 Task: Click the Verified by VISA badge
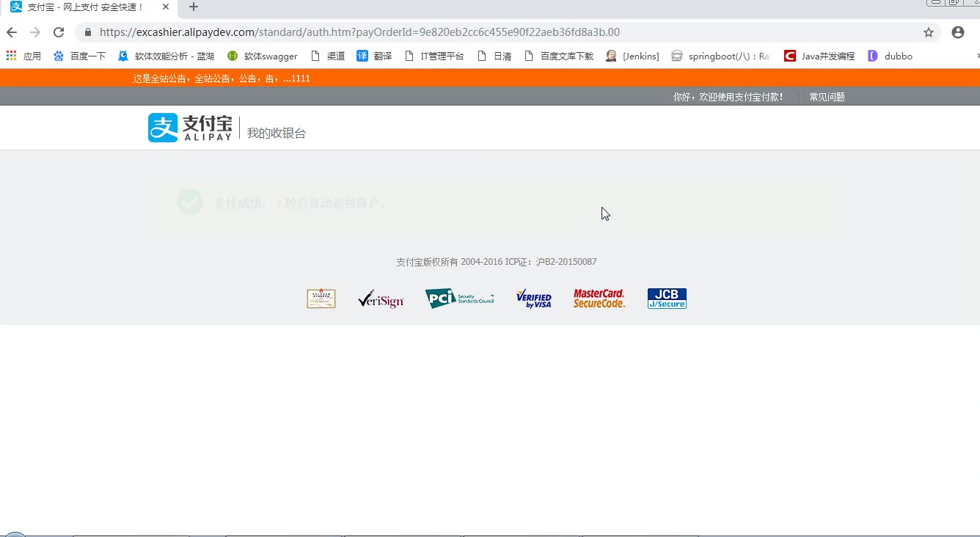click(x=534, y=299)
